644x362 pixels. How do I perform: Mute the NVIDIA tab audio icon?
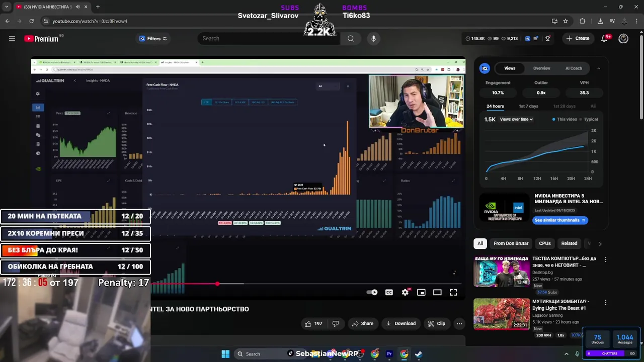coord(77,7)
